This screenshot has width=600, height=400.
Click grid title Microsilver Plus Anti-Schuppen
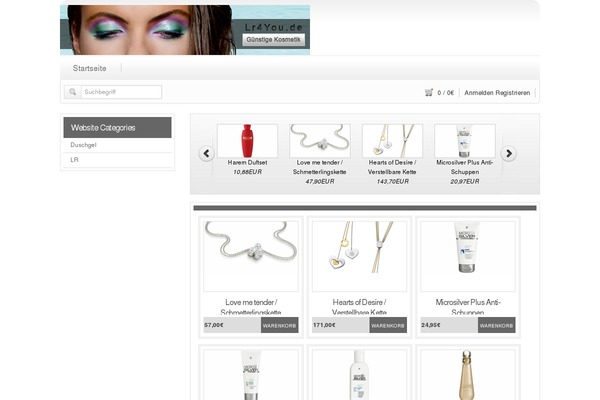[468, 307]
